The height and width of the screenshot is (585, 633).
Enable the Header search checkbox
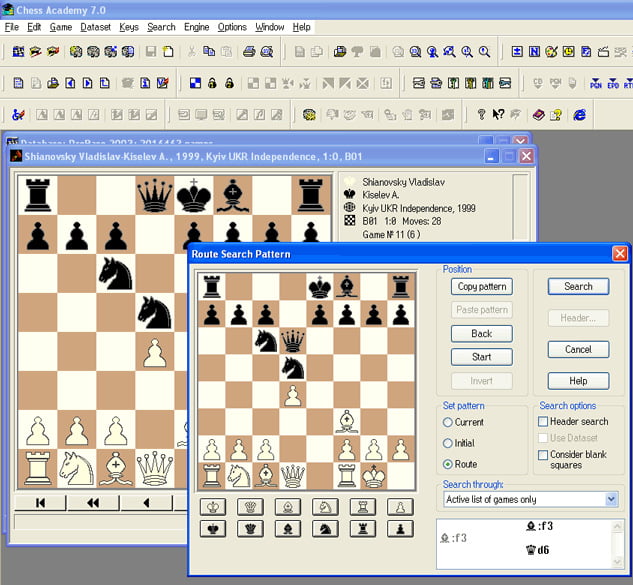click(x=543, y=421)
